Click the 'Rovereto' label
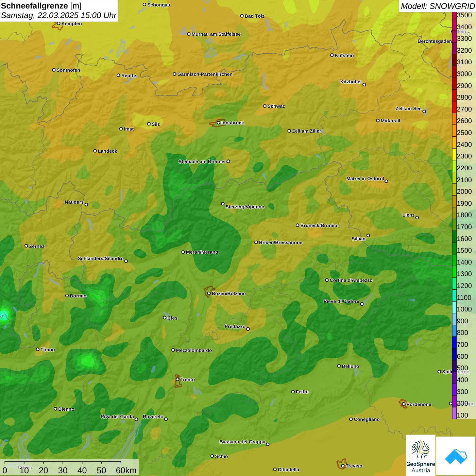Viewport: 476px width, 476px height. pos(153,417)
